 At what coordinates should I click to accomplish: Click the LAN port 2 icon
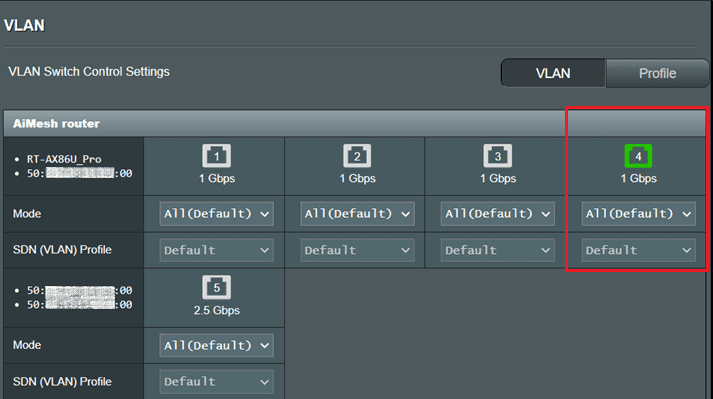(357, 156)
